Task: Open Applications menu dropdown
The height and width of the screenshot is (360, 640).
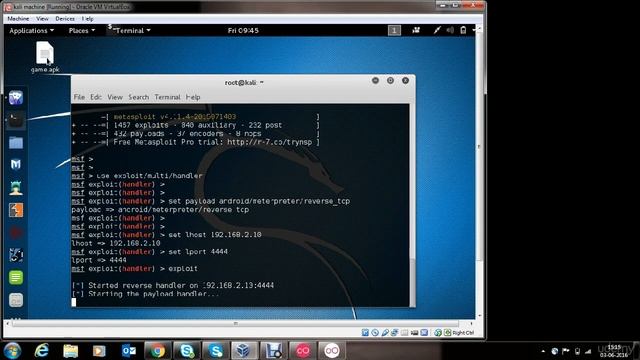Action: 31,31
